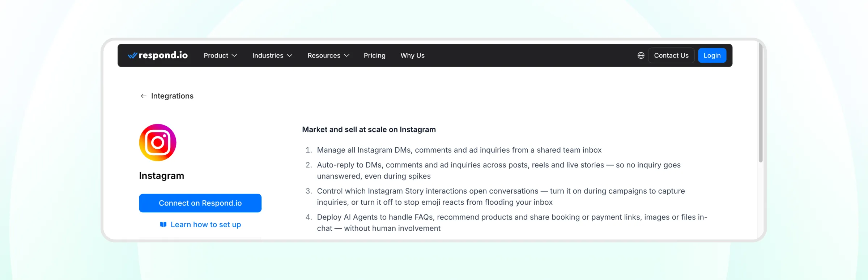Image resolution: width=868 pixels, height=280 pixels.
Task: Click the Instagram logo image
Action: tap(158, 143)
